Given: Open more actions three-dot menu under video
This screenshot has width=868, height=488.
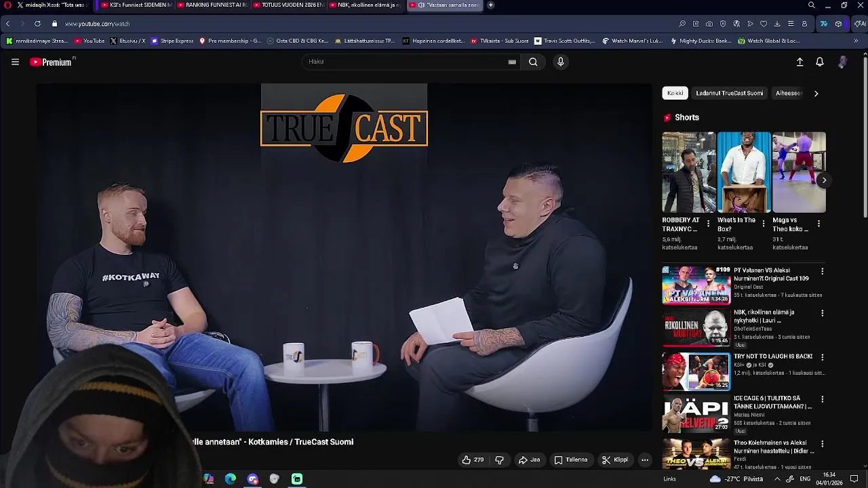Looking at the screenshot, I should tap(645, 460).
